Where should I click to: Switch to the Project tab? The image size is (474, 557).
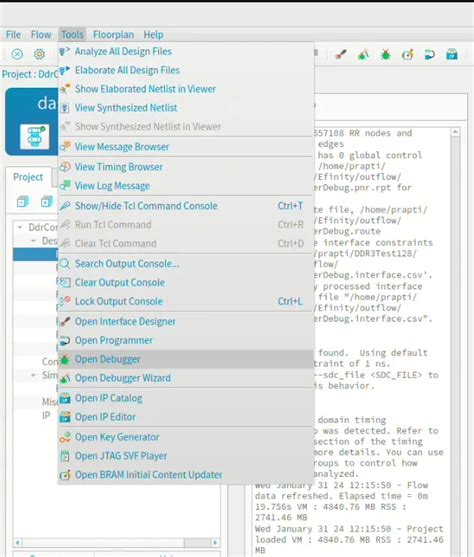28,177
